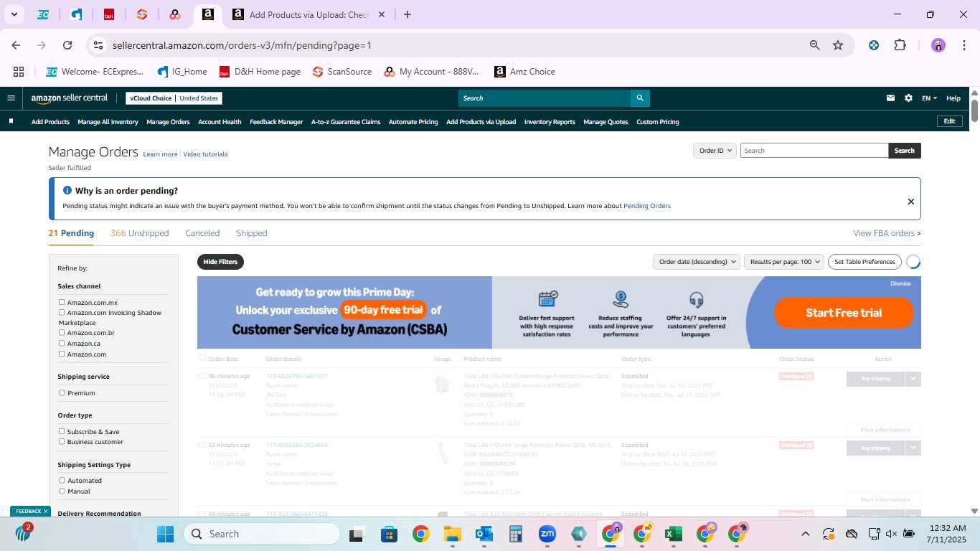
Task: Open Calculator from the taskbar
Action: pyautogui.click(x=515, y=534)
